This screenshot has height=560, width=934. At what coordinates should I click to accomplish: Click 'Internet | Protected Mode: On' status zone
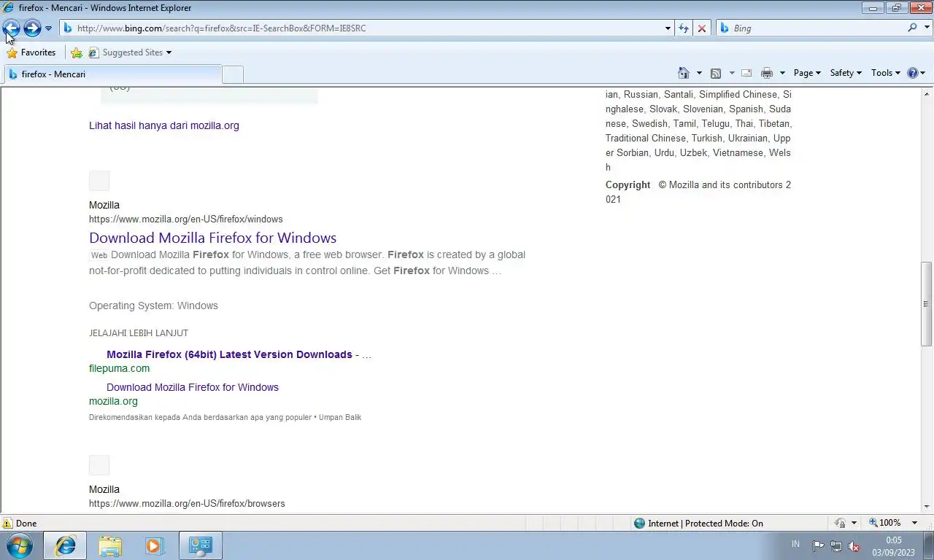pyautogui.click(x=698, y=523)
